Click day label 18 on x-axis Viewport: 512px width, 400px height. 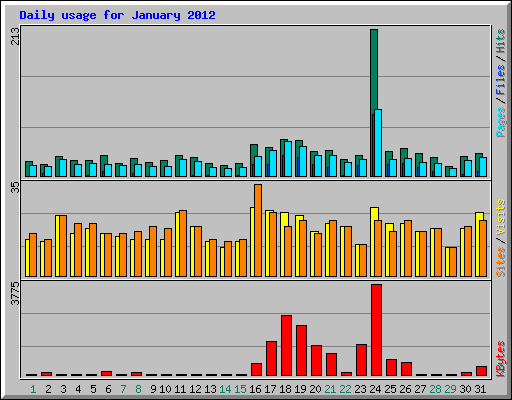tap(285, 389)
